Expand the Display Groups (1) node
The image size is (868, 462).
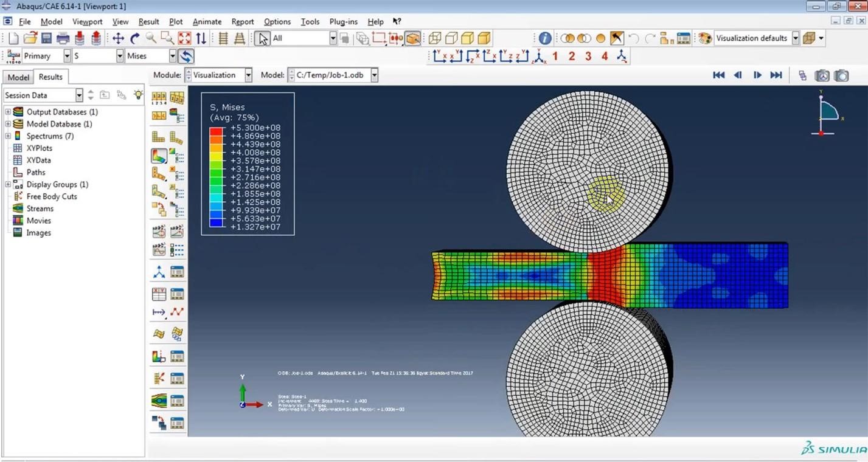(8, 185)
